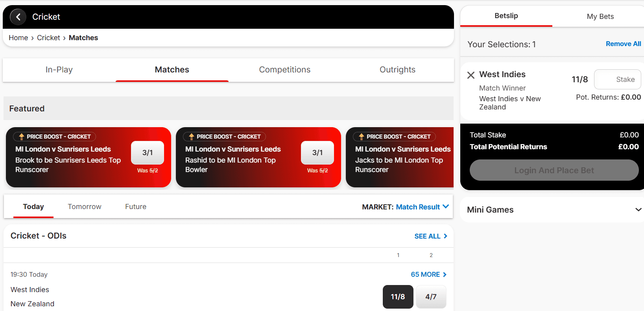Screen dimensions: 644x311
Task: Open the Betslip tab
Action: 506,16
